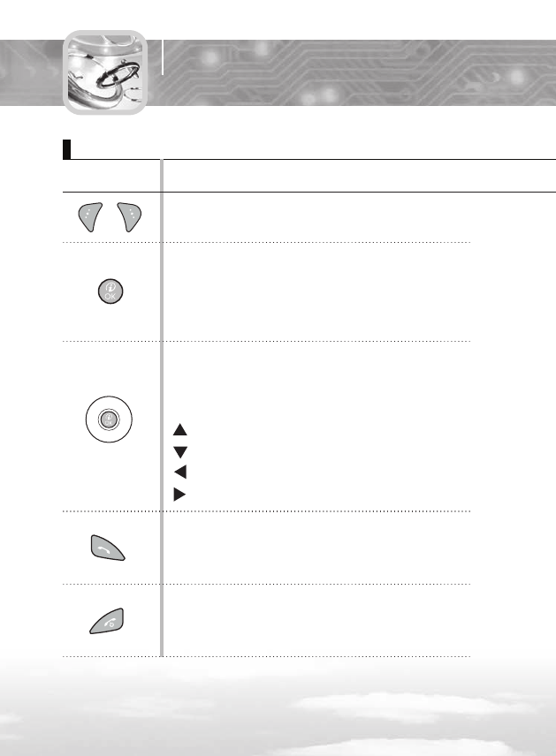Click the cloud background image at page bottom
Screen dimensions: 556x756
point(278,707)
